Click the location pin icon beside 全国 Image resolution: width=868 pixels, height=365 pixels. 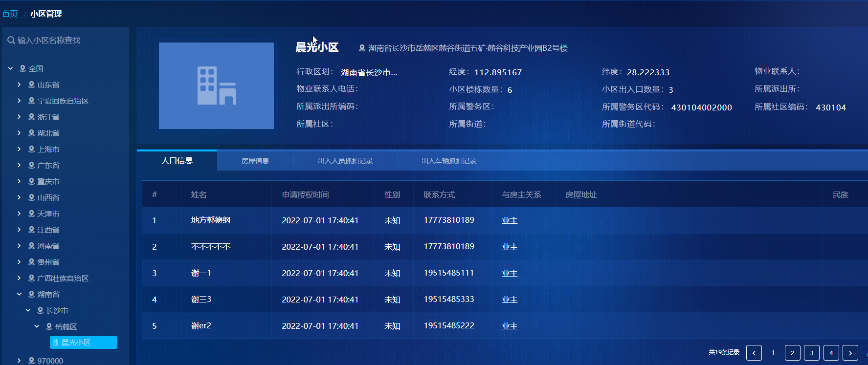click(22, 69)
